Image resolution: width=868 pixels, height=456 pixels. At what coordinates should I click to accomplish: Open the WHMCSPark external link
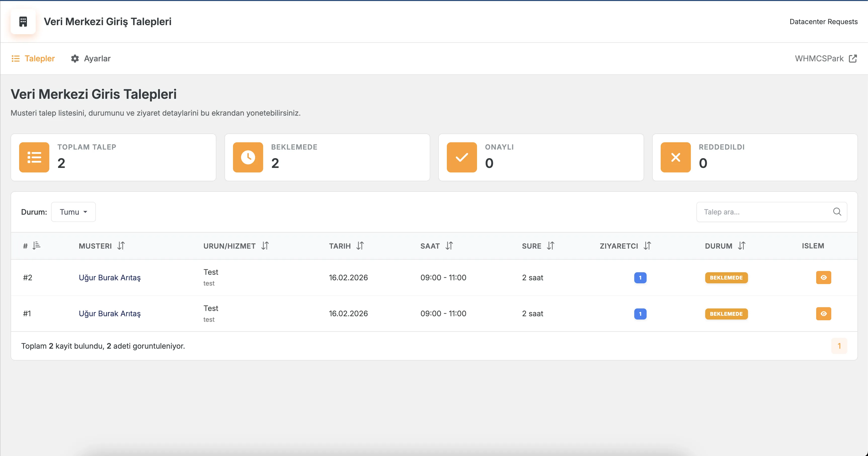825,59
